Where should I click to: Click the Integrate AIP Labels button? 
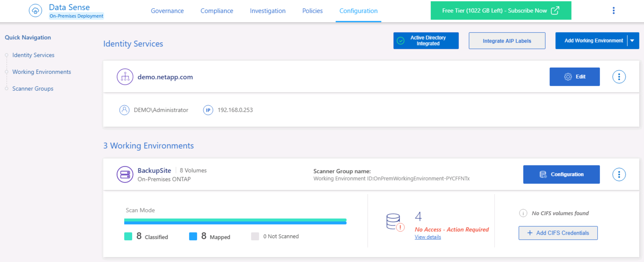click(x=507, y=41)
